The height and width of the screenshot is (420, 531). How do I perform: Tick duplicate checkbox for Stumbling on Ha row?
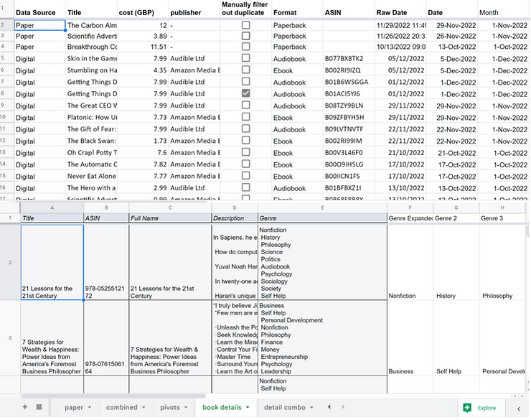coord(246,70)
